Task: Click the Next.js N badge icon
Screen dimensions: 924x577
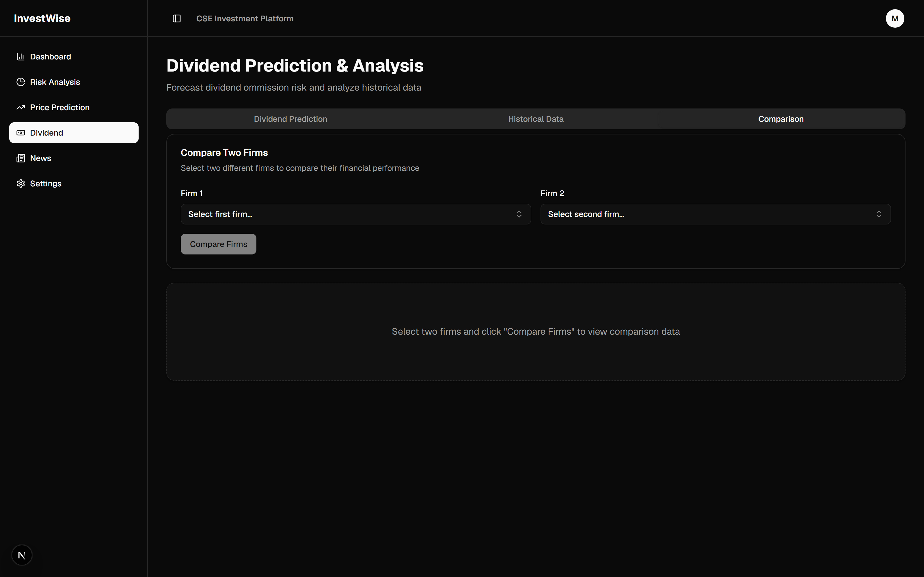Action: tap(22, 555)
